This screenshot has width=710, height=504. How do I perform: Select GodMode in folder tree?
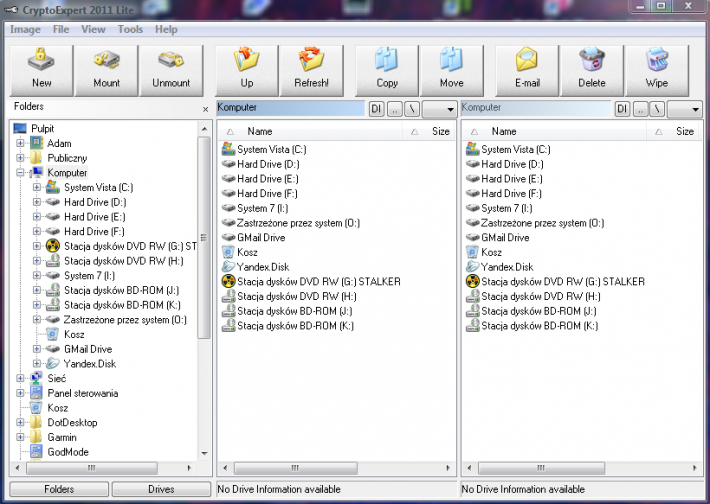68,452
